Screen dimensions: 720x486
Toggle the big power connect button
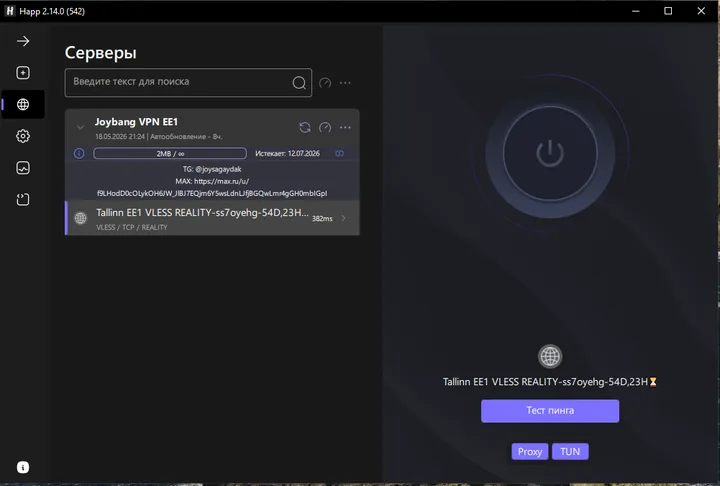(550, 153)
